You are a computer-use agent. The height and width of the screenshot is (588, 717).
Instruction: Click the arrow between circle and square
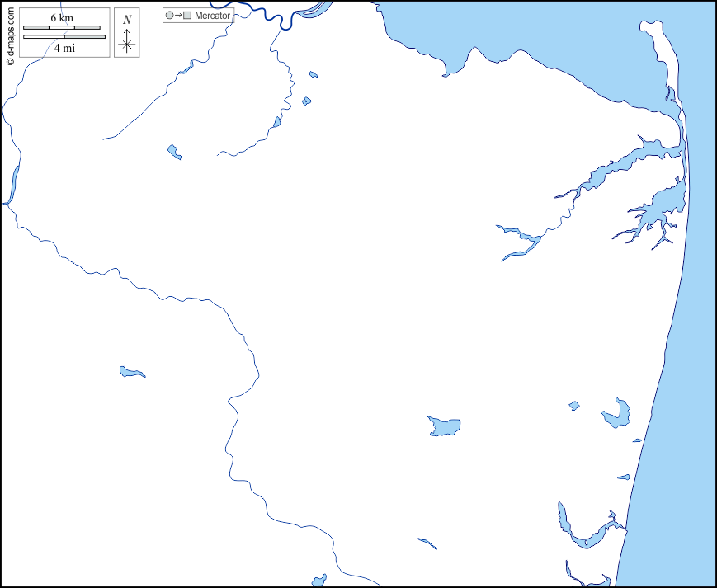click(x=178, y=16)
